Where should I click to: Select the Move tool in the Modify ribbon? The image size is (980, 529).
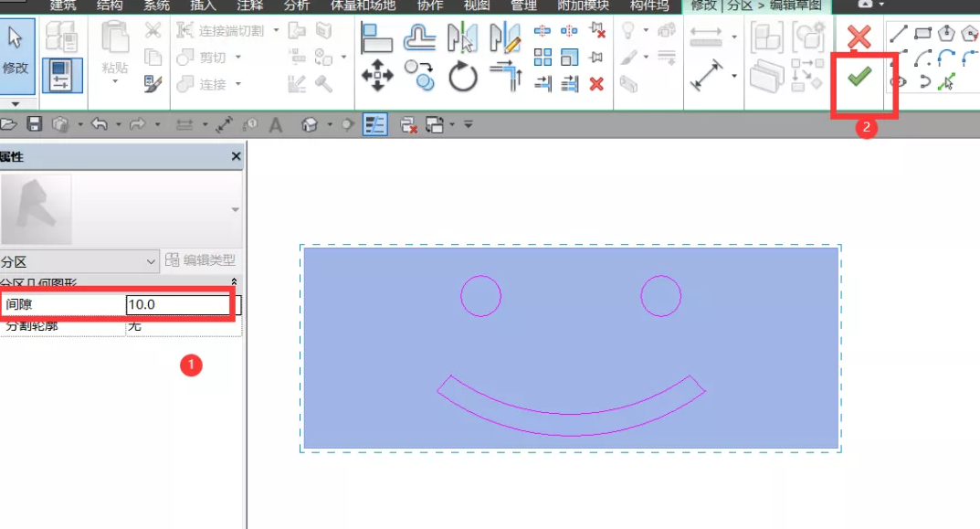tap(377, 76)
